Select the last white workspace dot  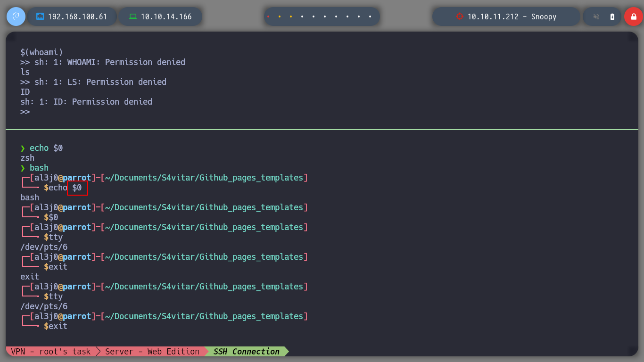coord(370,16)
